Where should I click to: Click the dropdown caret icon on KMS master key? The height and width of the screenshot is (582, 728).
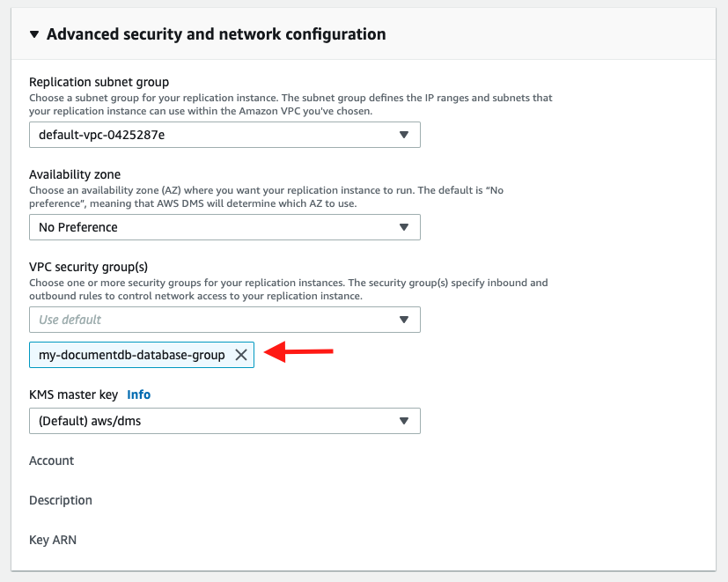(405, 421)
